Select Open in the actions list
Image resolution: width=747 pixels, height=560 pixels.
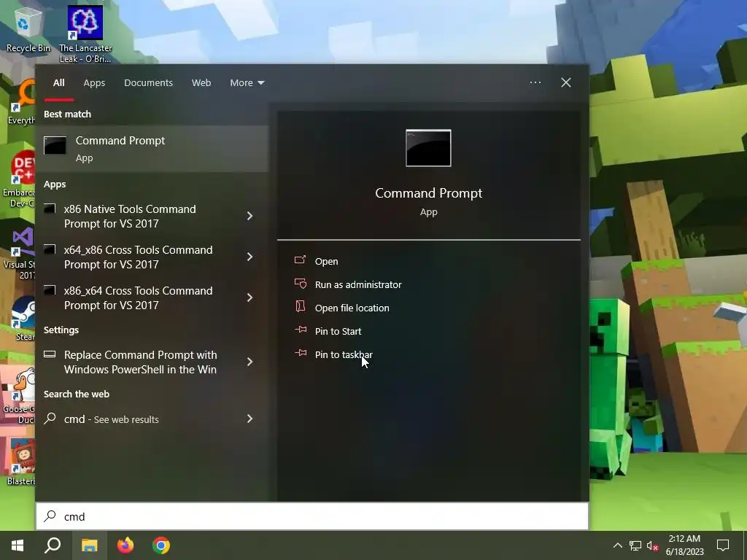coord(326,262)
